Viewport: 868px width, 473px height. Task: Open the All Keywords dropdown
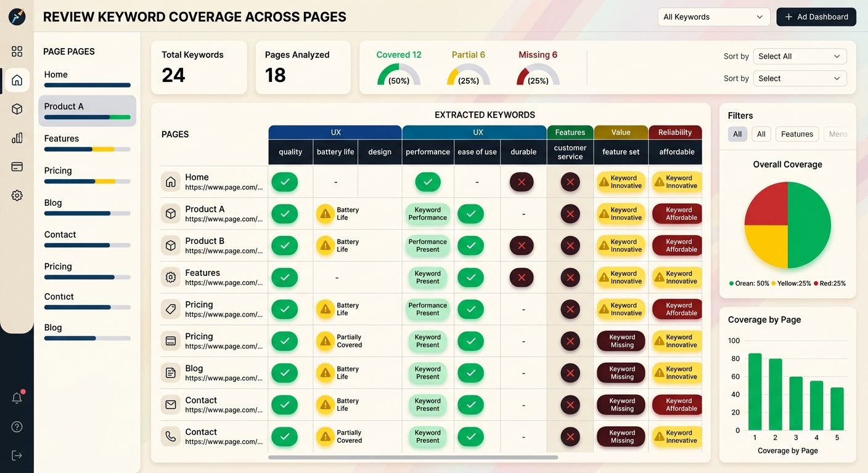(713, 17)
